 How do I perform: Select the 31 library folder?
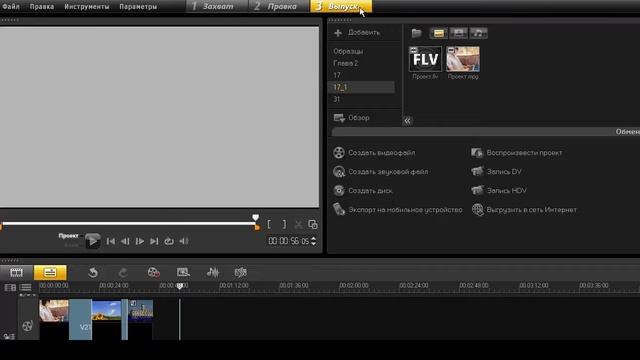click(x=336, y=99)
